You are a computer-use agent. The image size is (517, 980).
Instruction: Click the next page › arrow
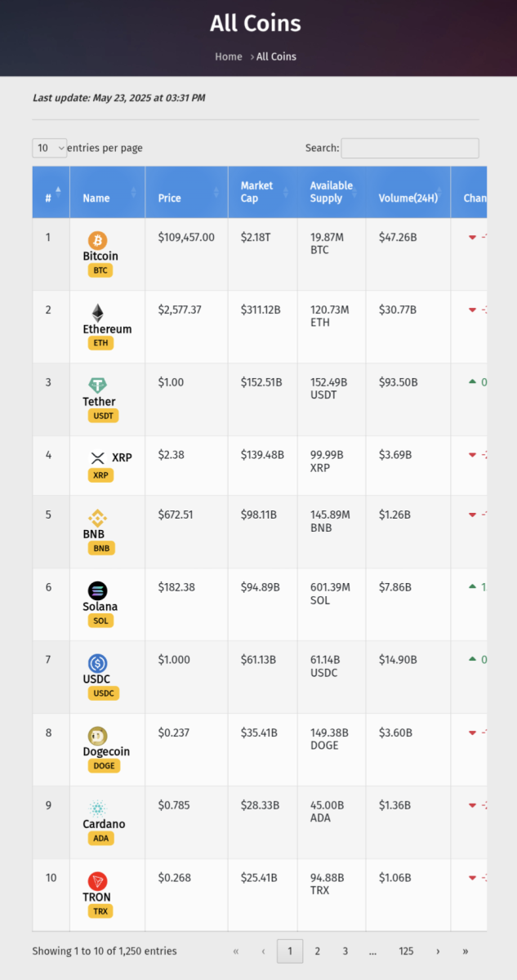pyautogui.click(x=438, y=951)
